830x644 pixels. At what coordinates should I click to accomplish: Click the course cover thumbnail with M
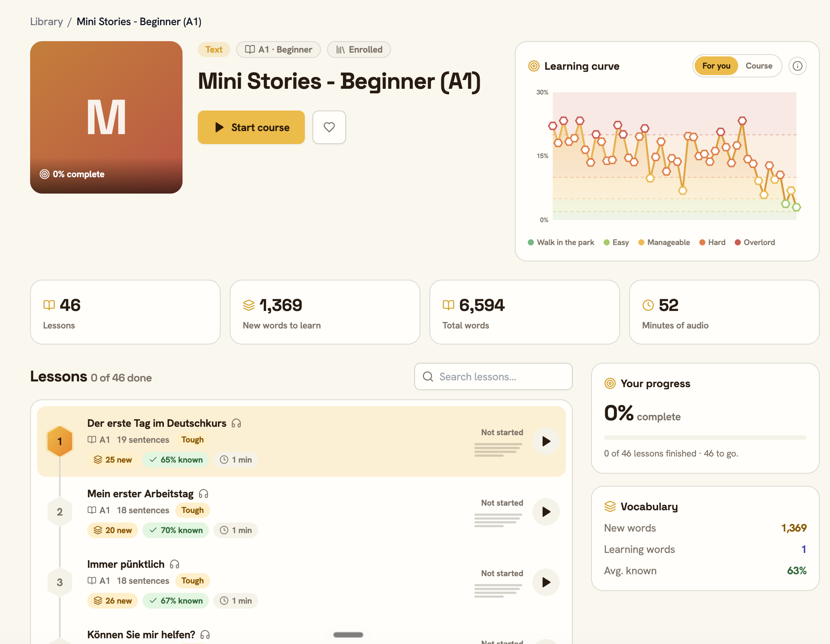click(106, 117)
